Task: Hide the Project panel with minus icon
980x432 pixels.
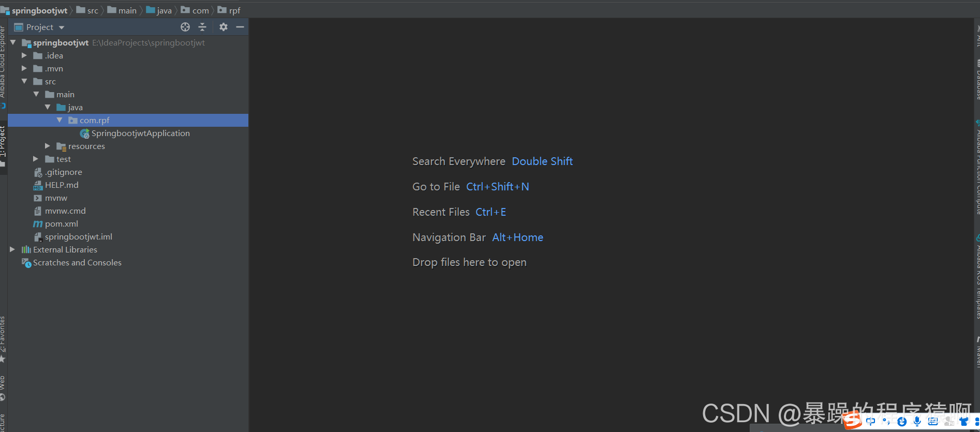Action: tap(240, 27)
